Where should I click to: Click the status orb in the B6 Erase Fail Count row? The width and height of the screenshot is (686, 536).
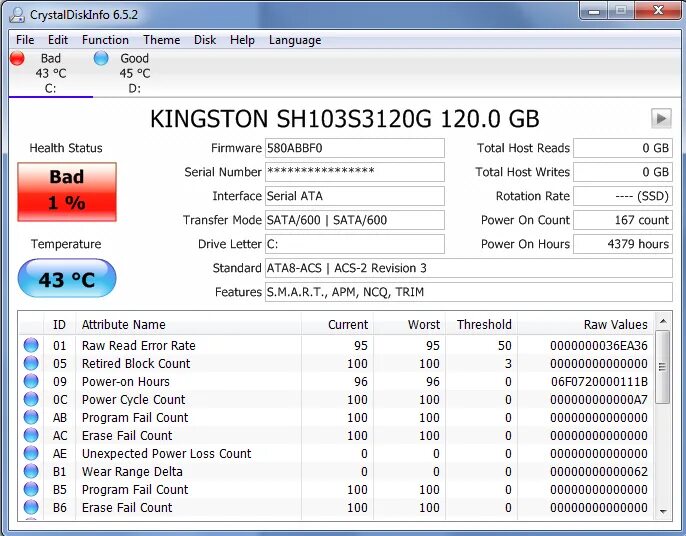point(31,507)
